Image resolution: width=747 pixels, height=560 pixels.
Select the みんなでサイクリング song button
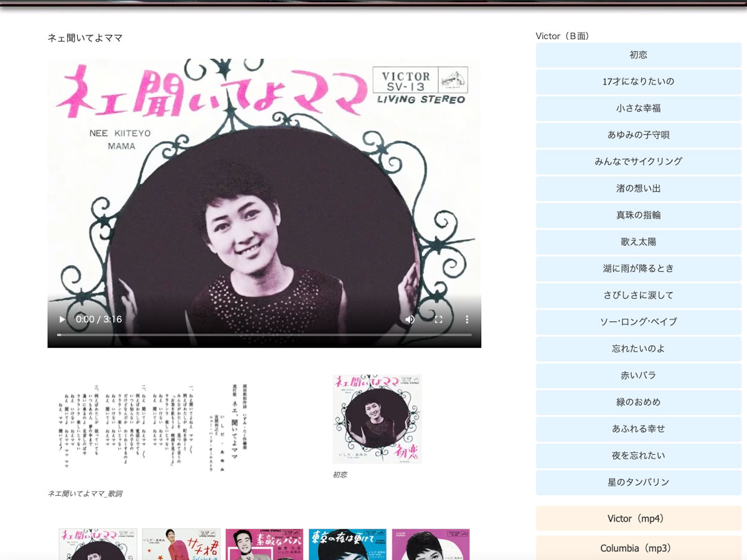[x=638, y=162]
